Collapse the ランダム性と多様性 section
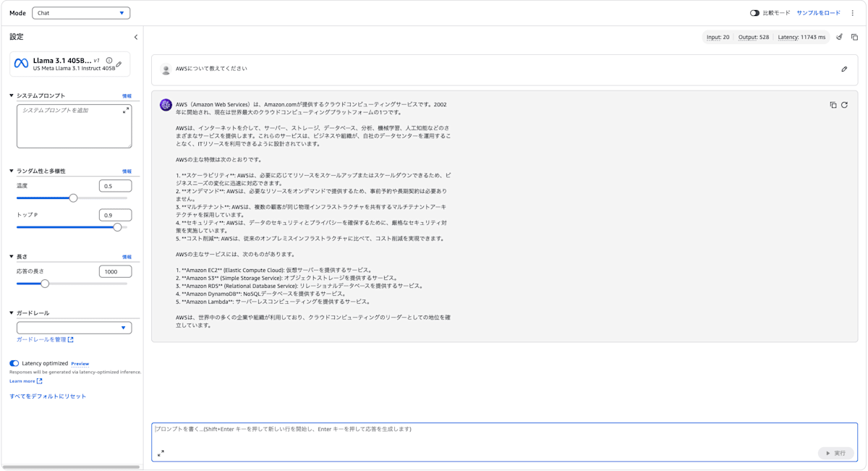 point(12,171)
